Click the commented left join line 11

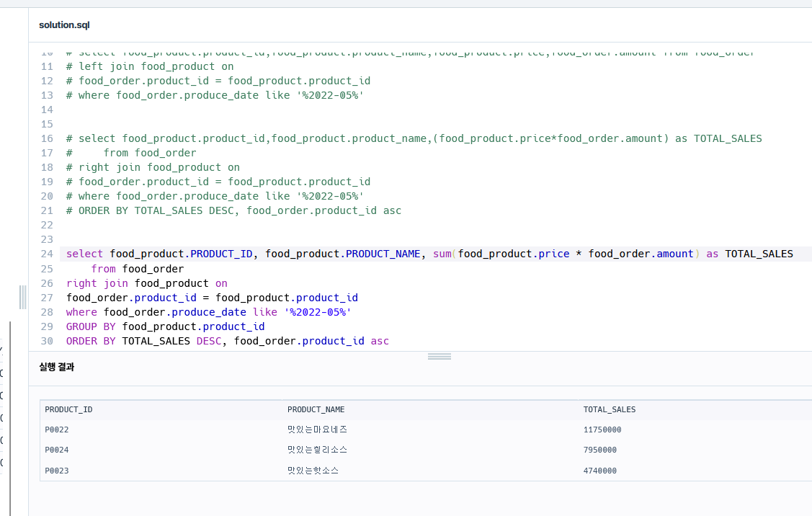click(150, 66)
